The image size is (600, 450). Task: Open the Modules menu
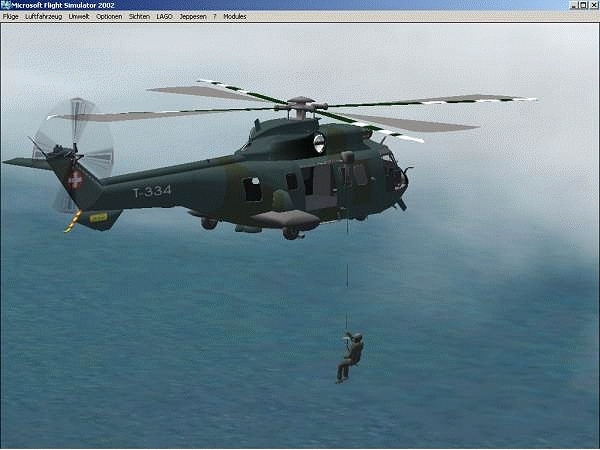coord(234,17)
